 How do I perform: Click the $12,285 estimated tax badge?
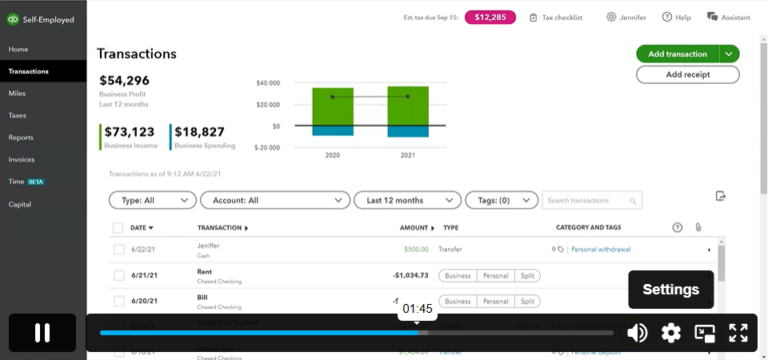[x=490, y=17]
